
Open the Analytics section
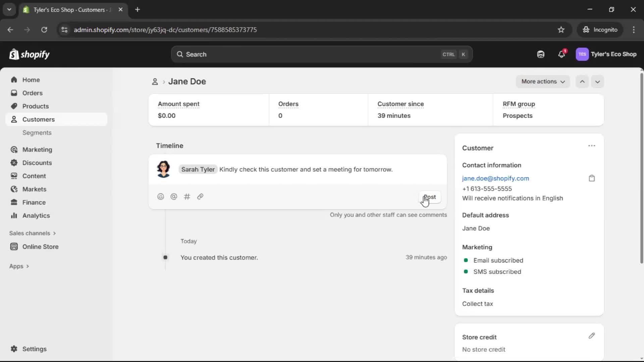click(36, 216)
